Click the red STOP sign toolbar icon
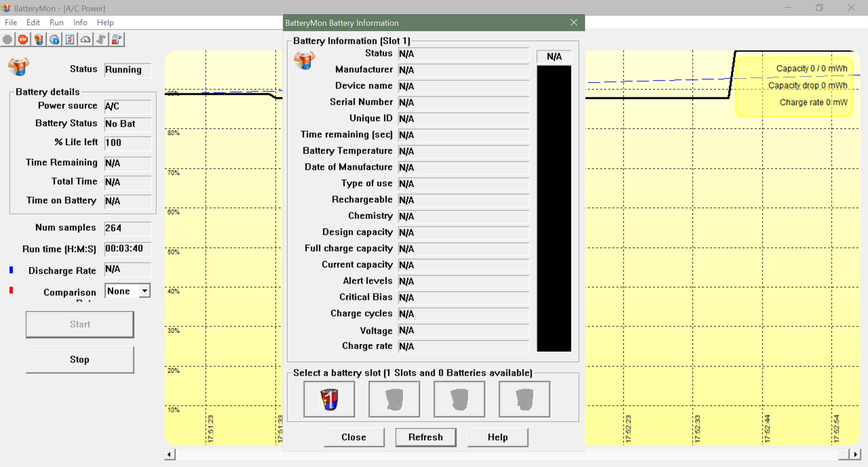This screenshot has width=868, height=467. click(x=23, y=40)
